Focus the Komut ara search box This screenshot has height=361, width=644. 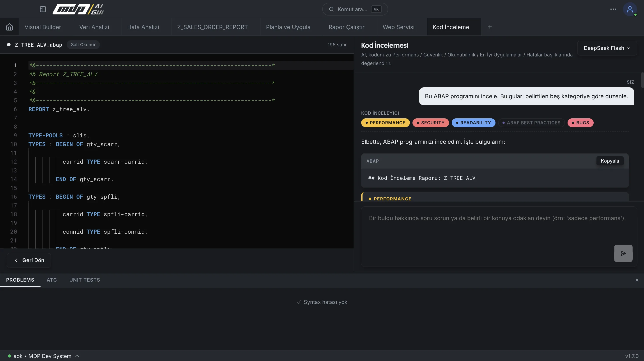[355, 9]
